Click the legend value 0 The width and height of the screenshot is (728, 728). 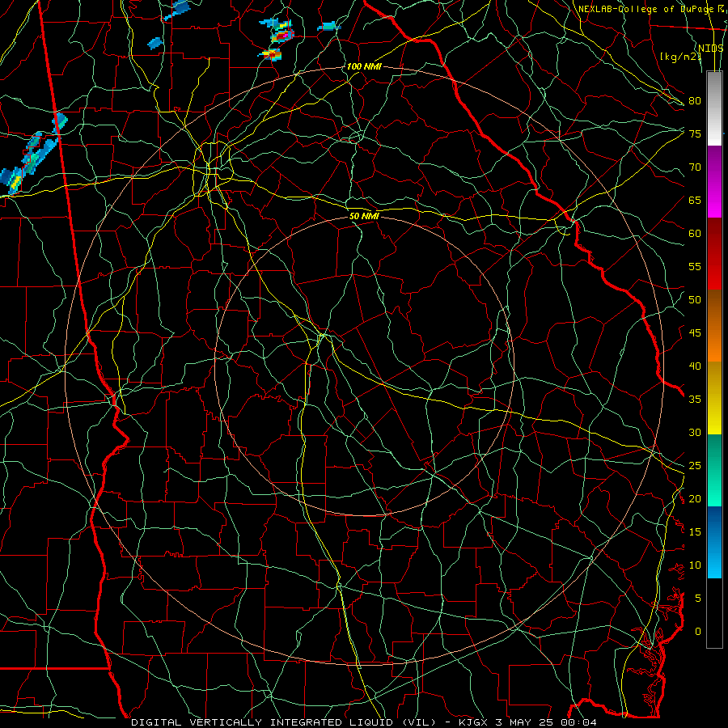[698, 632]
